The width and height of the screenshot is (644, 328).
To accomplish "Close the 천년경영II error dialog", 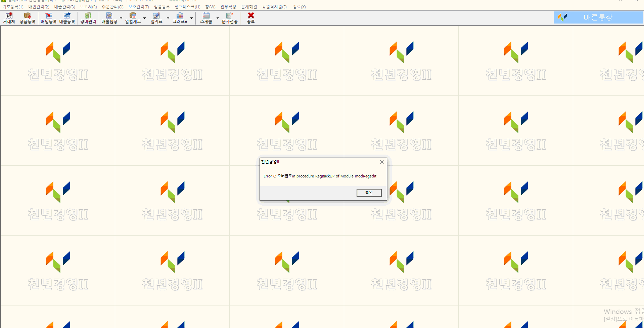I will (x=382, y=162).
